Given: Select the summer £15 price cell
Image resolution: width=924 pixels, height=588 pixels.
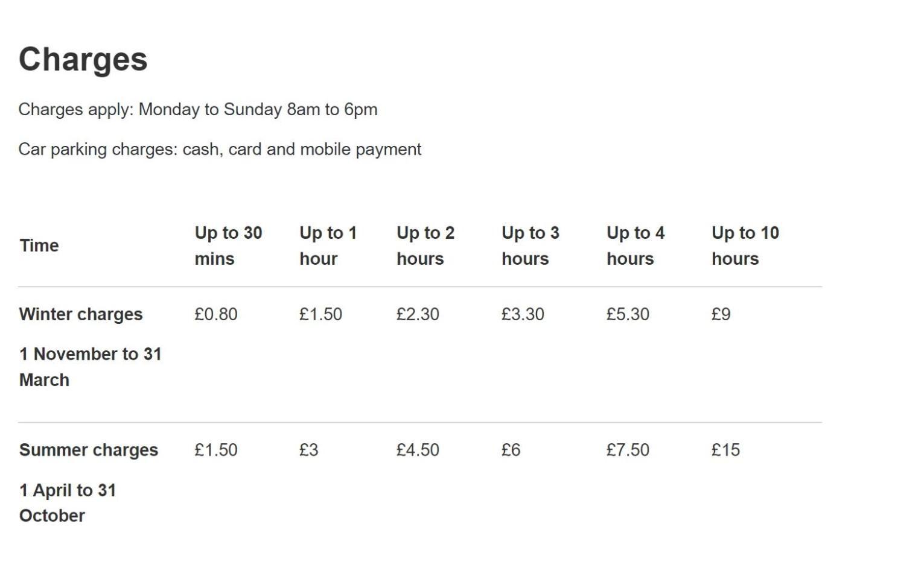Looking at the screenshot, I should 725,450.
